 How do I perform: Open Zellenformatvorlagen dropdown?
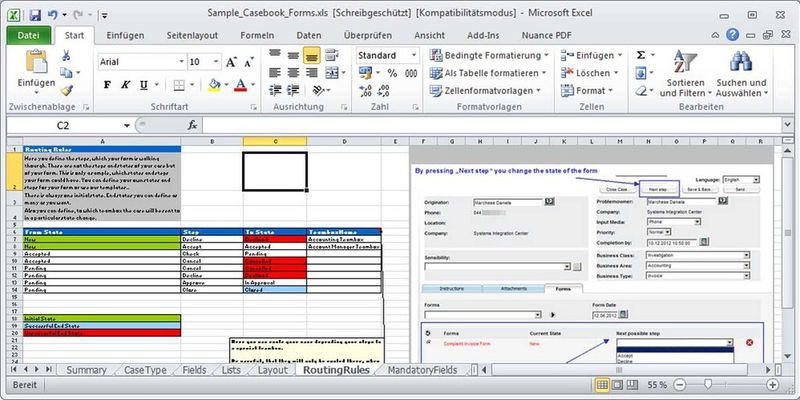485,91
